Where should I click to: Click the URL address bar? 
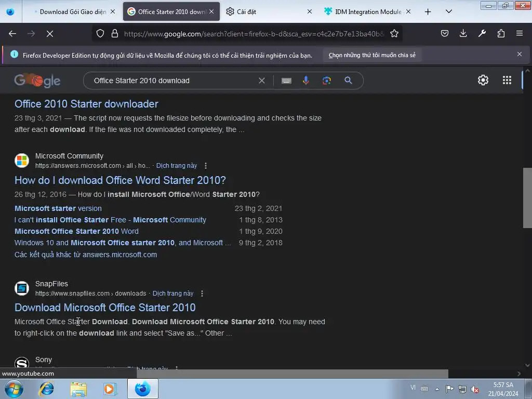point(254,34)
